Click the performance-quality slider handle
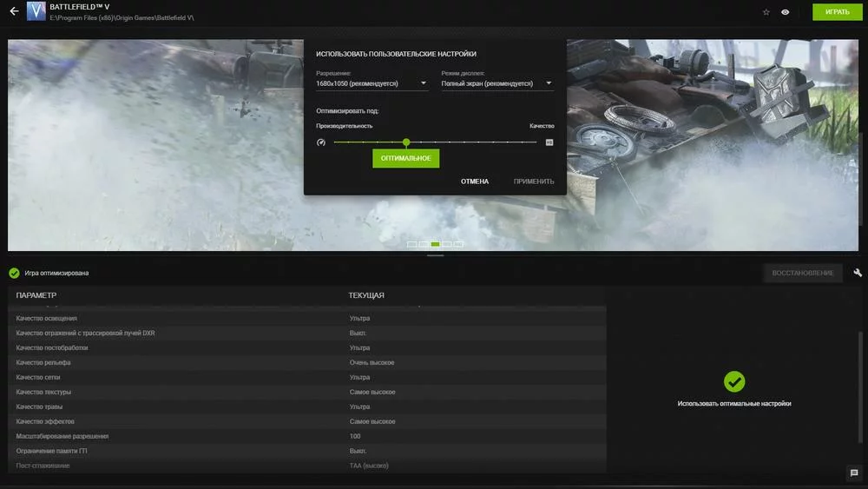Image resolution: width=868 pixels, height=489 pixels. click(406, 142)
